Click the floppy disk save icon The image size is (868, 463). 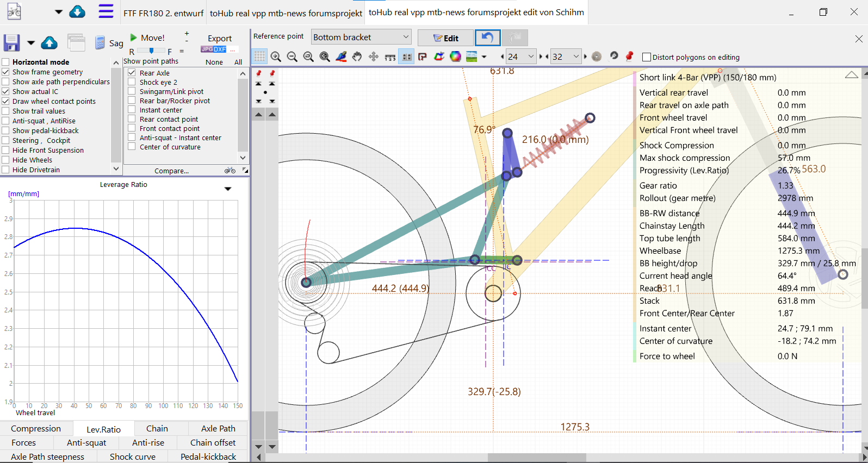[11, 42]
